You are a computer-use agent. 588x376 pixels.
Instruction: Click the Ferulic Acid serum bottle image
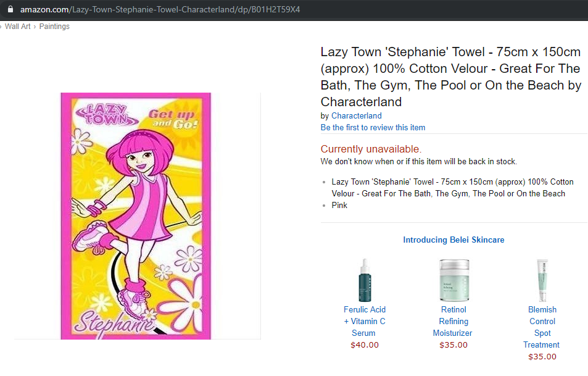[364, 280]
